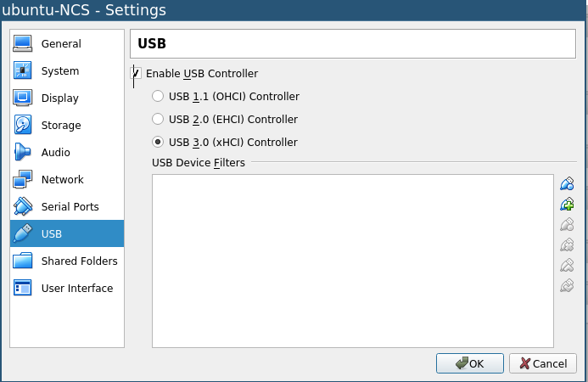
Task: Open the System settings category
Action: [x=67, y=71]
